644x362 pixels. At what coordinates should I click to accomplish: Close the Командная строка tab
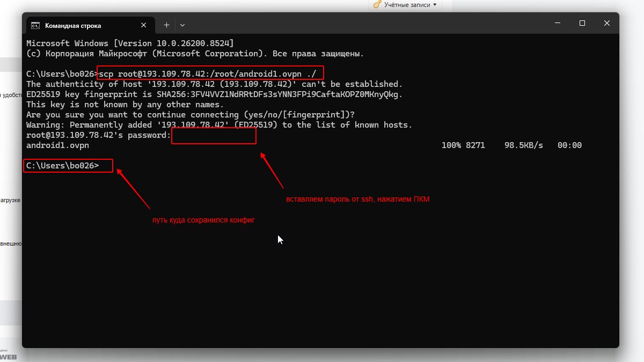(x=144, y=25)
